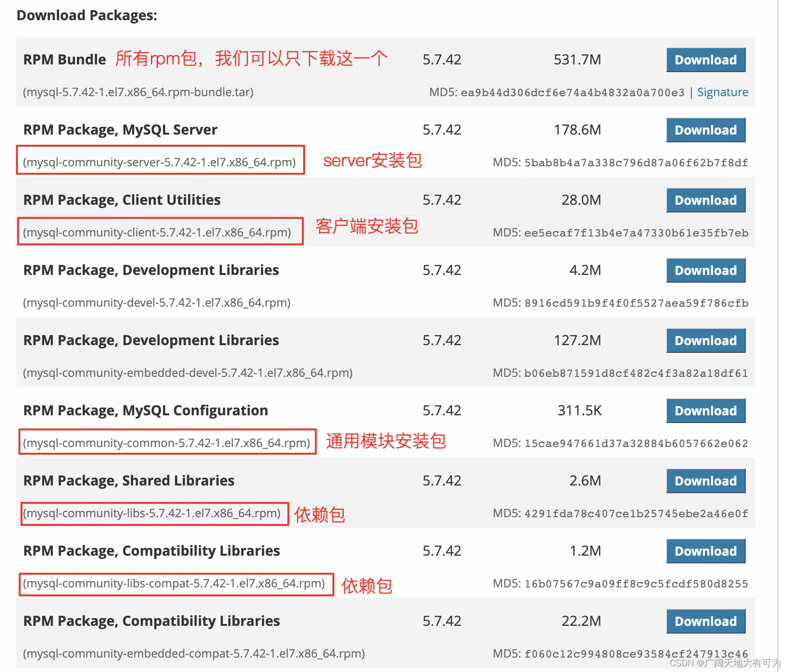Download the Shared Libraries RPM package

(705, 481)
